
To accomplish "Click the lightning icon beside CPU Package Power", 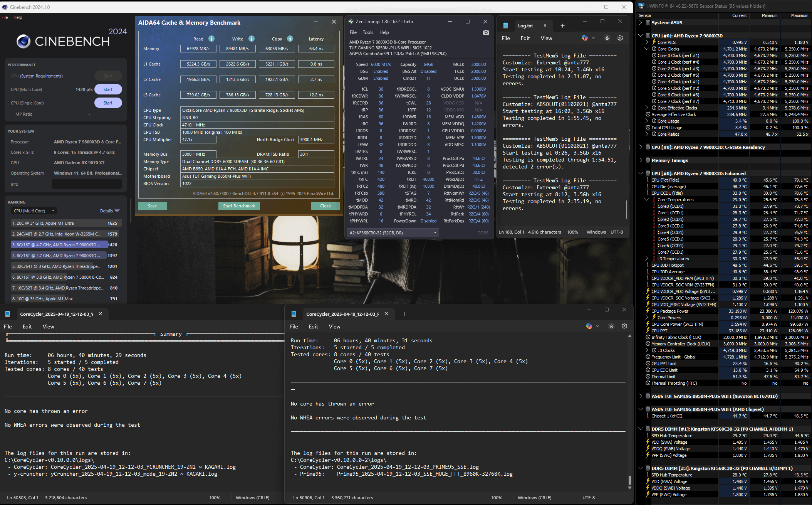I will [x=648, y=311].
